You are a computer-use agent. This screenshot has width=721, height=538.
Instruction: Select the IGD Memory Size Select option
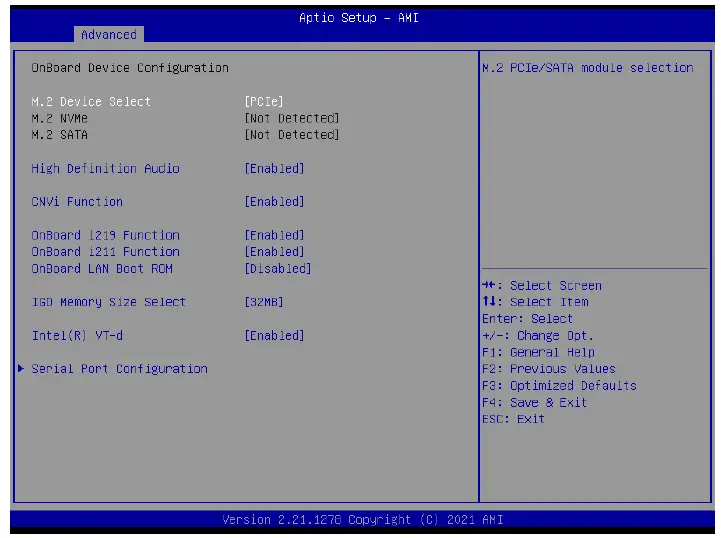click(x=109, y=302)
